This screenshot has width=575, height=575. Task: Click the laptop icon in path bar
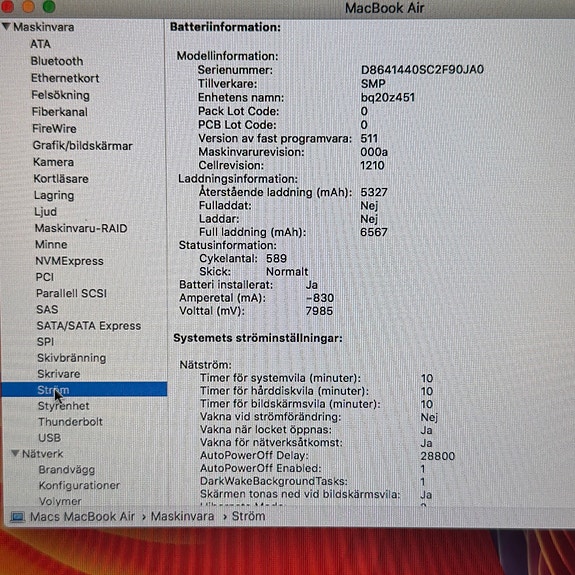click(17, 517)
